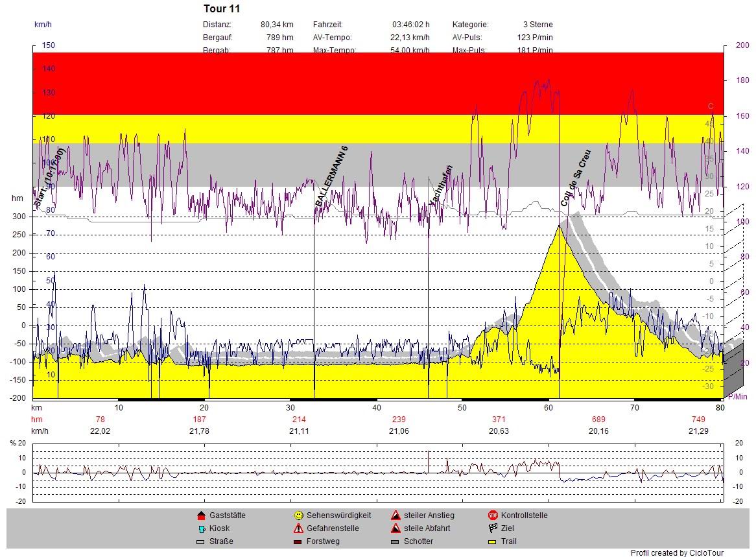Click the Profil created by CicloTour text
Screen dimensions: 756x557
click(676, 553)
